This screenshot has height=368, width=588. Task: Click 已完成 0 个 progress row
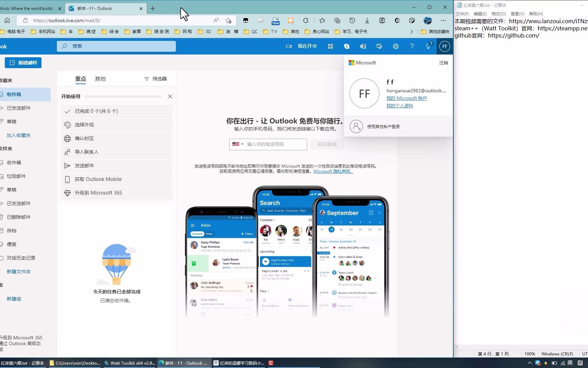click(x=117, y=111)
